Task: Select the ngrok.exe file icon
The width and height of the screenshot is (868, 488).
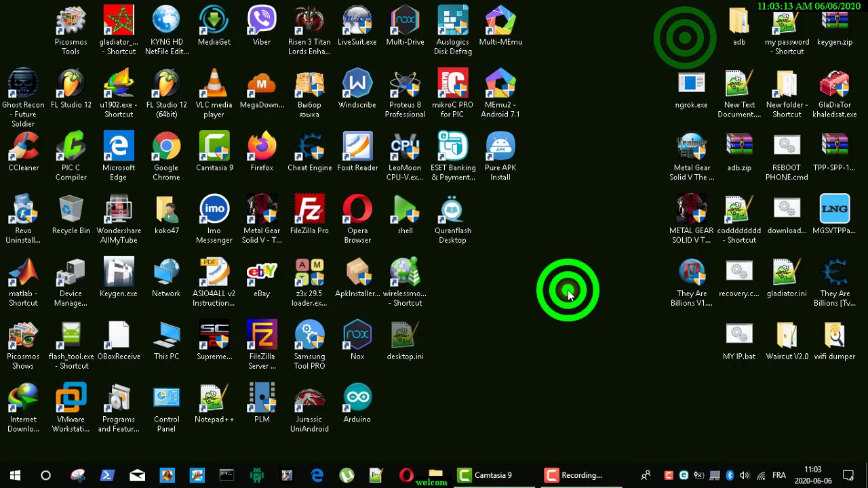Action: [692, 89]
